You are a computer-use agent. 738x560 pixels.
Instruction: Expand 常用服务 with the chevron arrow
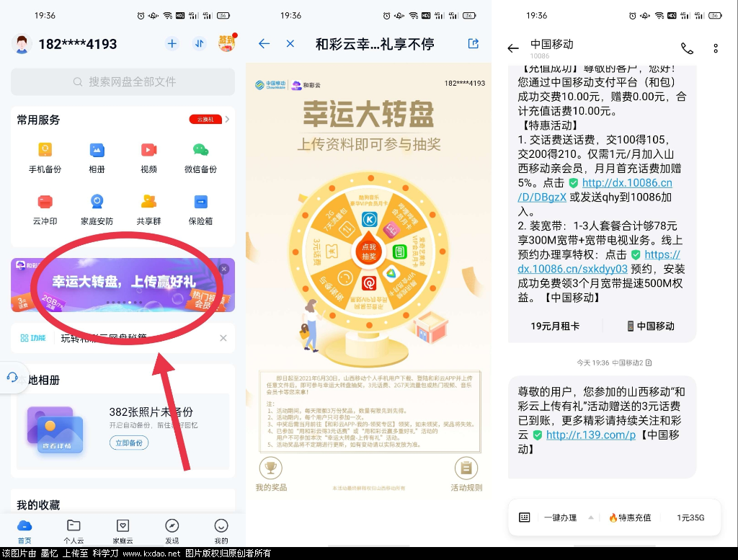tap(227, 120)
